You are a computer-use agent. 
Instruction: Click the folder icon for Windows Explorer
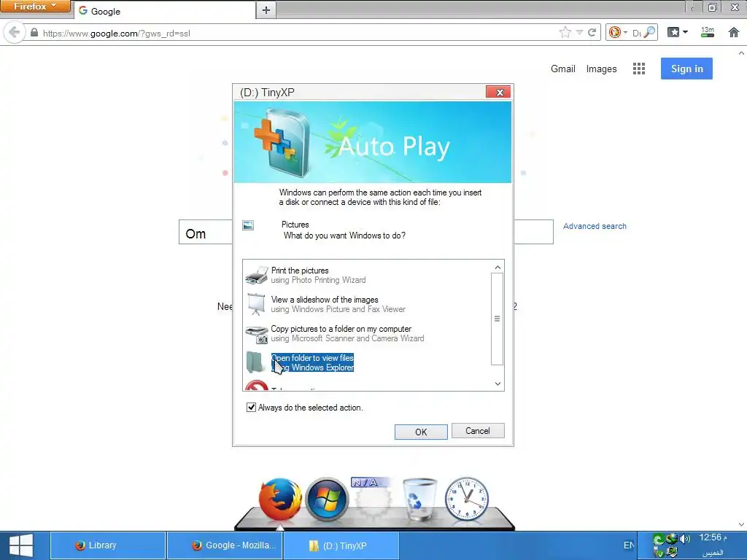(255, 363)
